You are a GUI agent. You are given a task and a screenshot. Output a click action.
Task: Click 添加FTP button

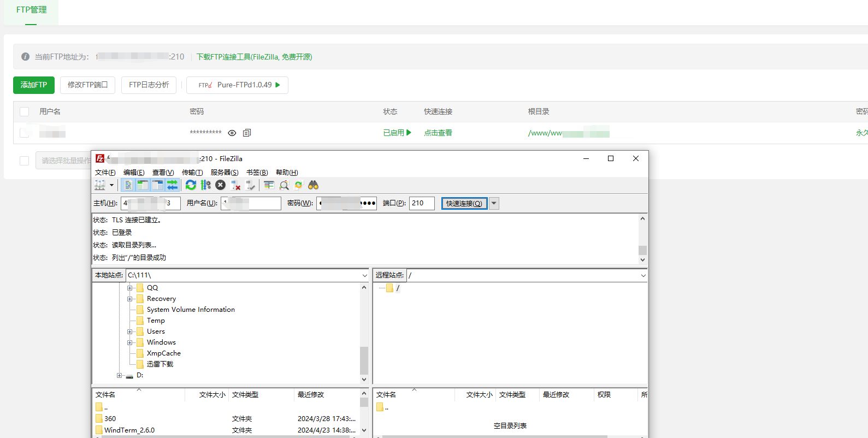(x=34, y=85)
